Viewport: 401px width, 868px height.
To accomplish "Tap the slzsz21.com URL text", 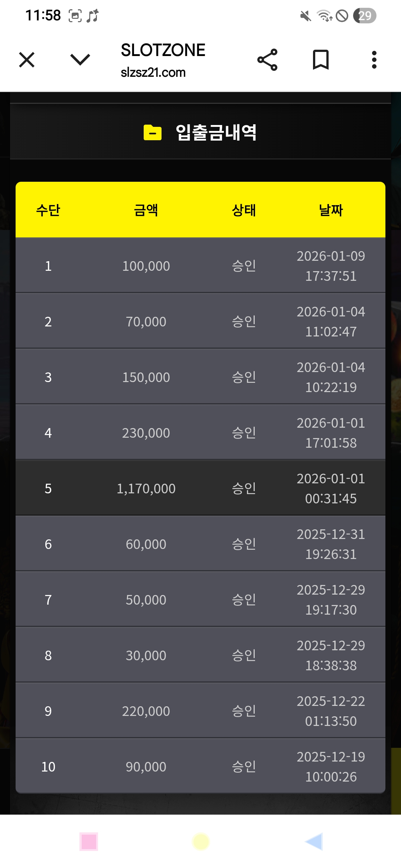I will pos(153,72).
